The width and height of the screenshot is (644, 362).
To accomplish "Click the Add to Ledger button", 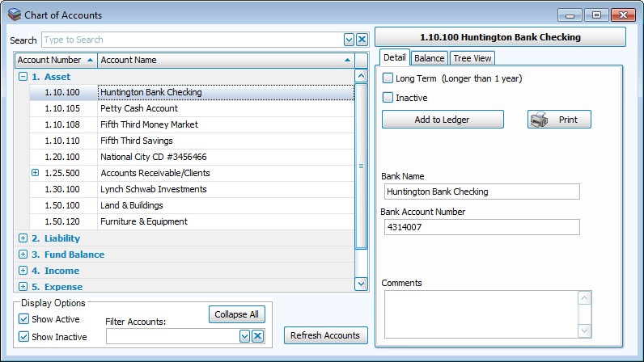I will pyautogui.click(x=443, y=120).
